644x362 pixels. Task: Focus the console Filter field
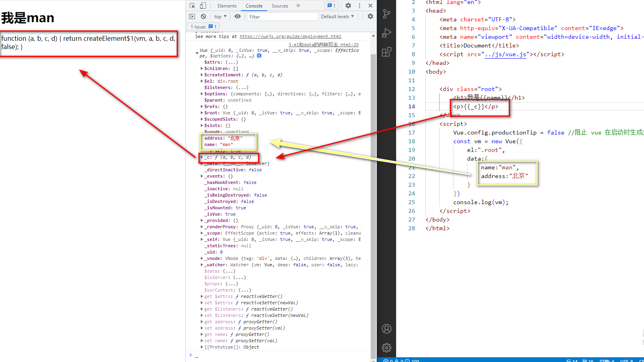(282, 17)
